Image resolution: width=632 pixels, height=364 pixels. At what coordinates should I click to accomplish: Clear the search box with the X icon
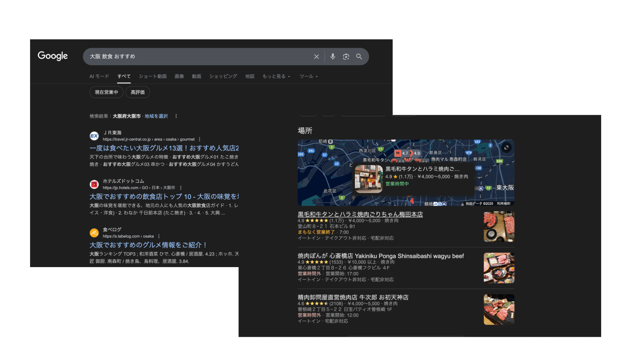316,57
